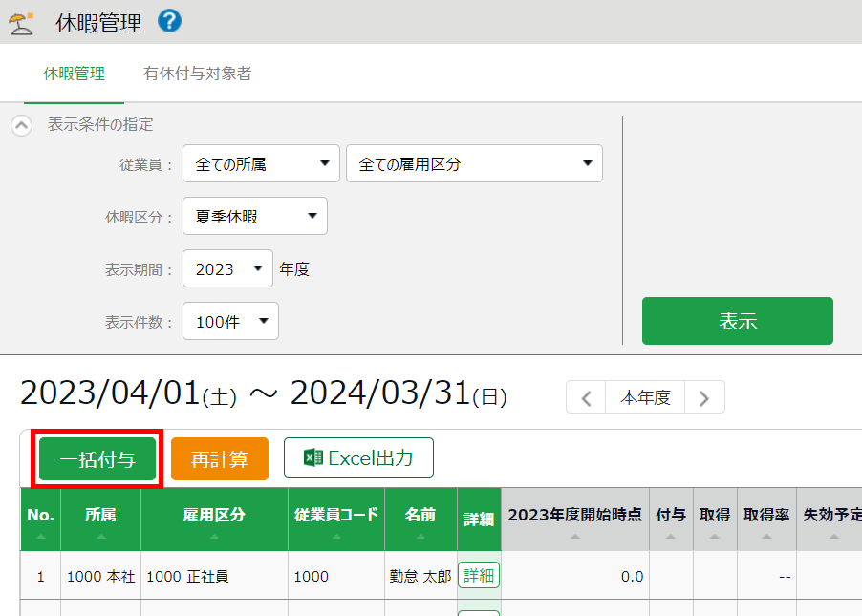Go to the next fiscal year arrow

pyautogui.click(x=704, y=397)
